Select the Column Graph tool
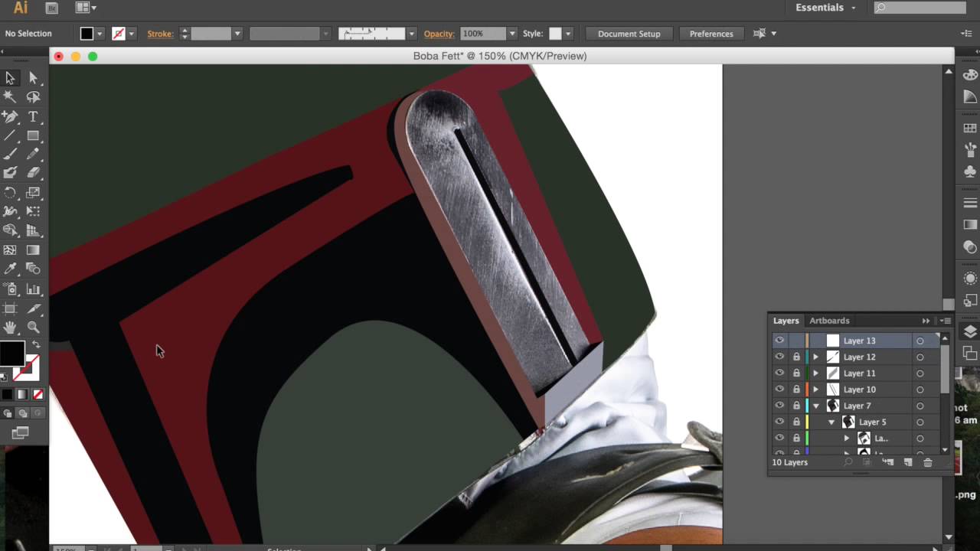This screenshot has height=551, width=980. tap(33, 289)
